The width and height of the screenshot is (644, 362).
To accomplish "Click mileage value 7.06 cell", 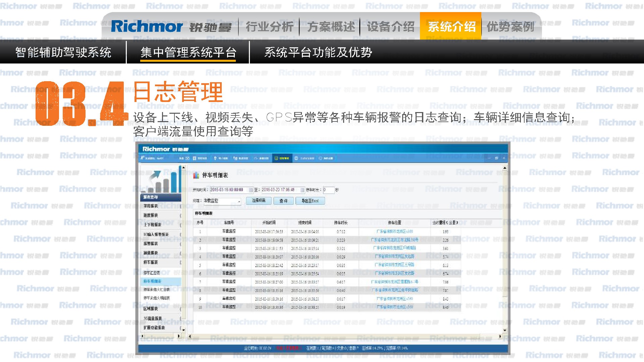I will (x=445, y=282).
